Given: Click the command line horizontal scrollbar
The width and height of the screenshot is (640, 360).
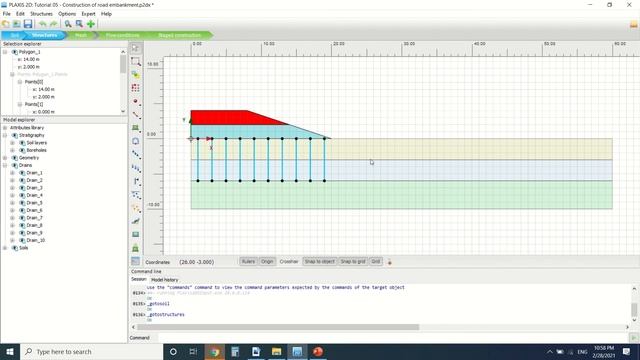Looking at the screenshot, I should pos(278,327).
